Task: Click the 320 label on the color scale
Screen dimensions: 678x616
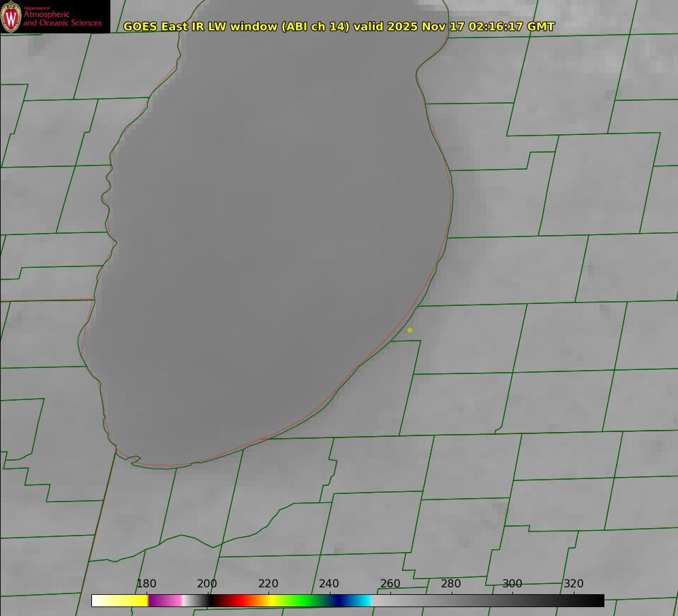Action: pyautogui.click(x=574, y=583)
